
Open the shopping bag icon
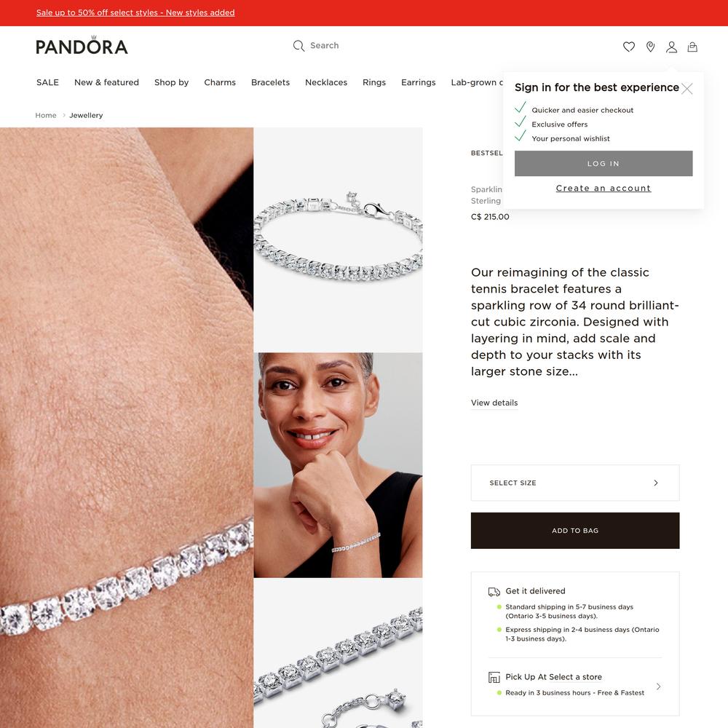(x=692, y=47)
